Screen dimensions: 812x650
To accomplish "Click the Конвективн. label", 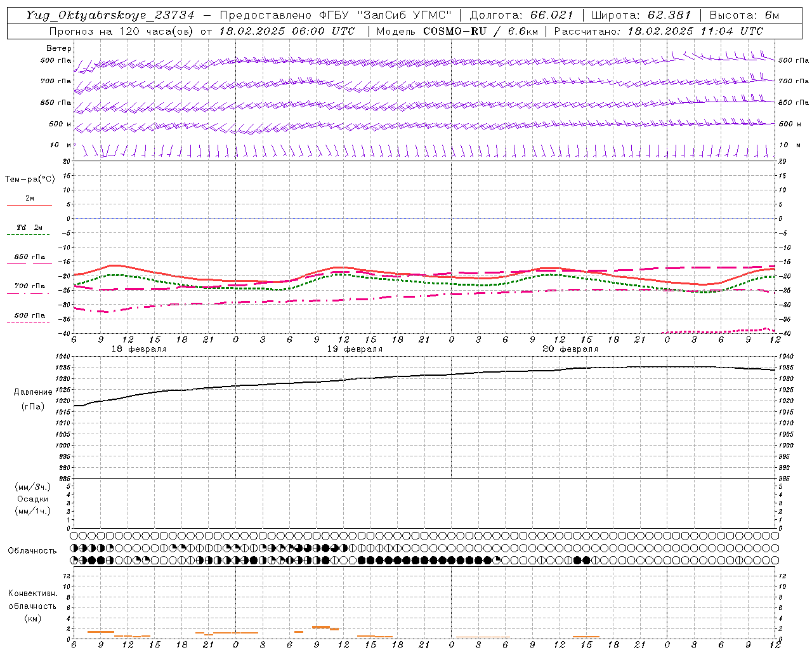I will click(x=32, y=594).
